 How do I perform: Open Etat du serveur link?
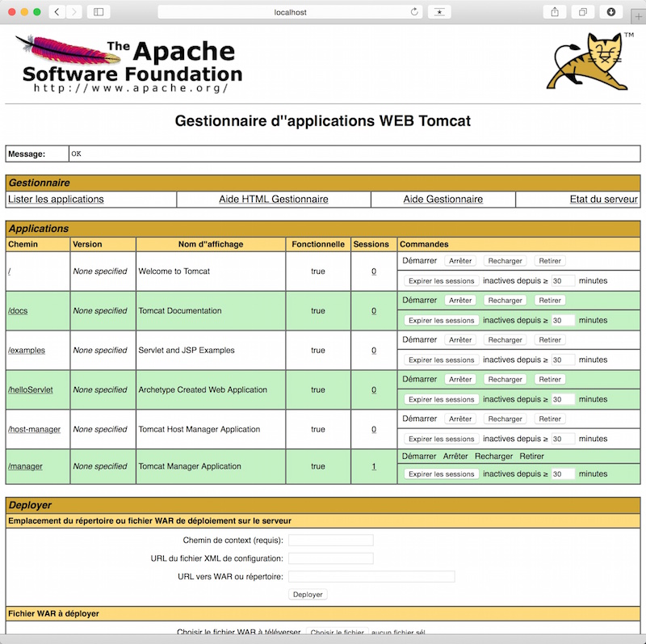click(x=603, y=199)
